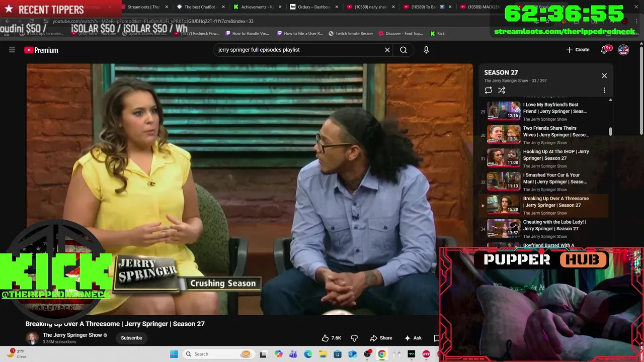This screenshot has height=362, width=644.
Task: Share the video
Action: click(381, 338)
